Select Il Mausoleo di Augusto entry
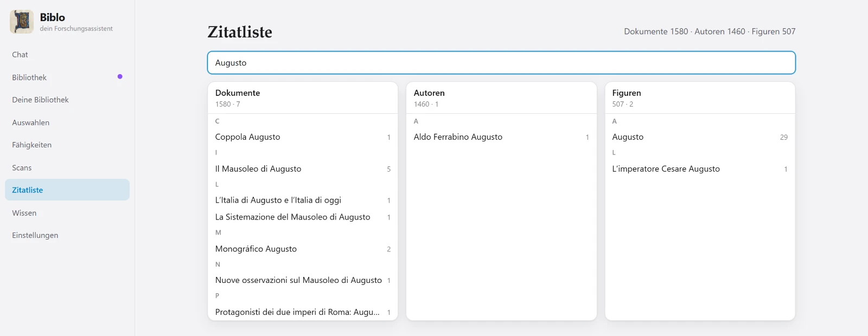868x336 pixels. pos(303,169)
